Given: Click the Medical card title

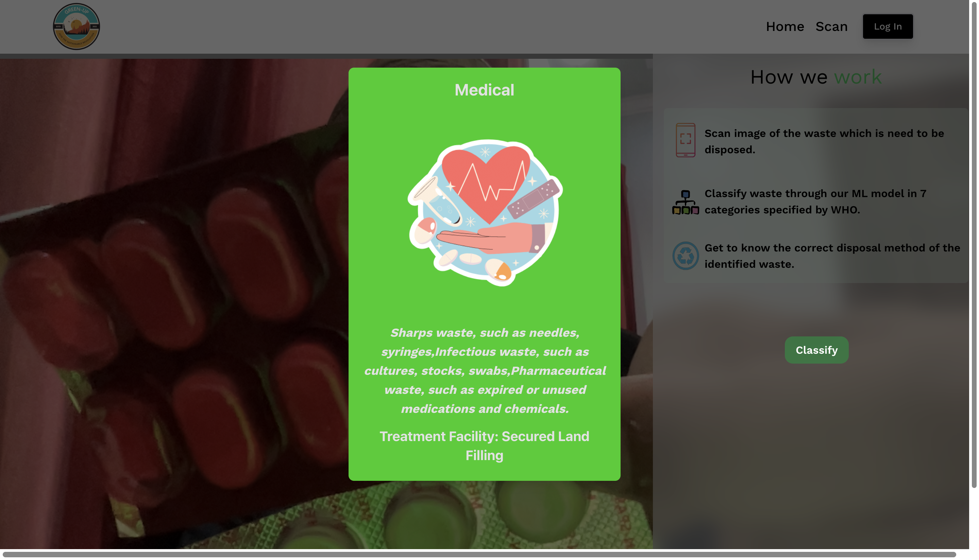Looking at the screenshot, I should 484,90.
